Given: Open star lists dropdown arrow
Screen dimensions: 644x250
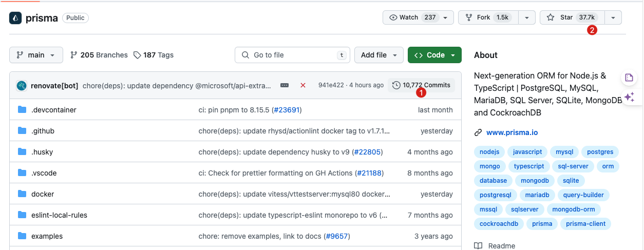Looking at the screenshot, I should [x=613, y=17].
